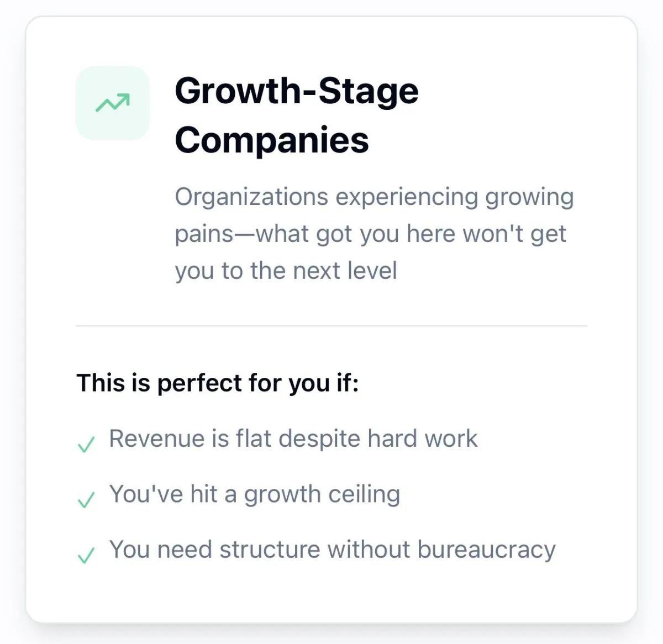Select "Revenue is flat despite hard work" item
The height and width of the screenshot is (644, 663).
click(293, 439)
